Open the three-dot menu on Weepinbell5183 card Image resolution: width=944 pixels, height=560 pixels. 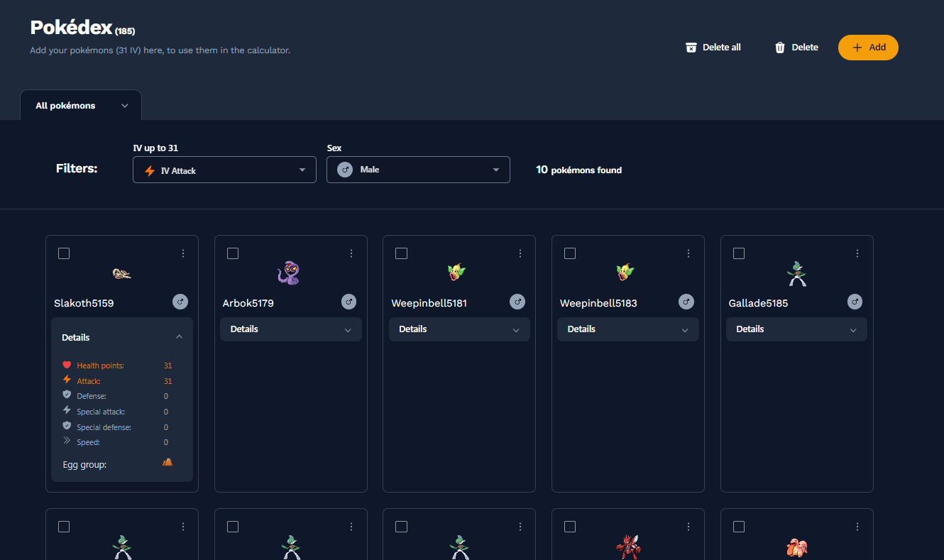coord(688,253)
